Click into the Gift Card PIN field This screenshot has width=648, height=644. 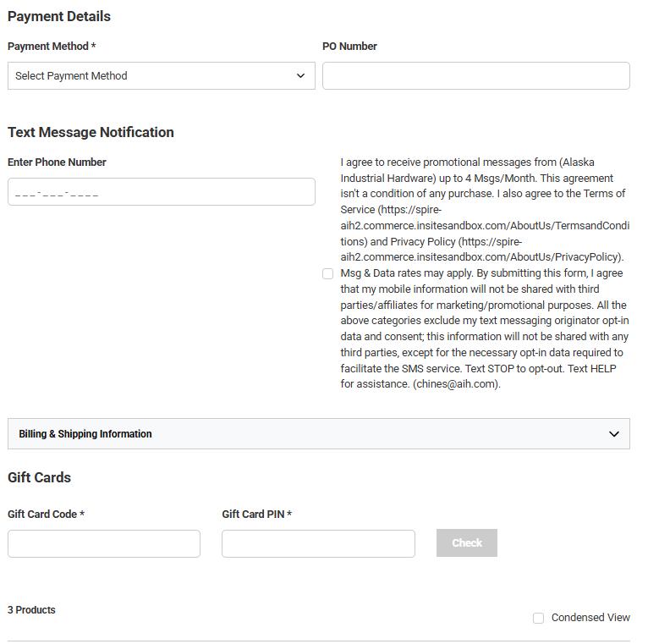[x=318, y=543]
